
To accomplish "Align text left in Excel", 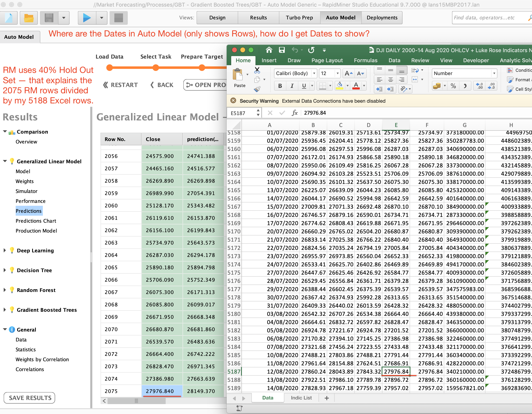I will coord(380,80).
